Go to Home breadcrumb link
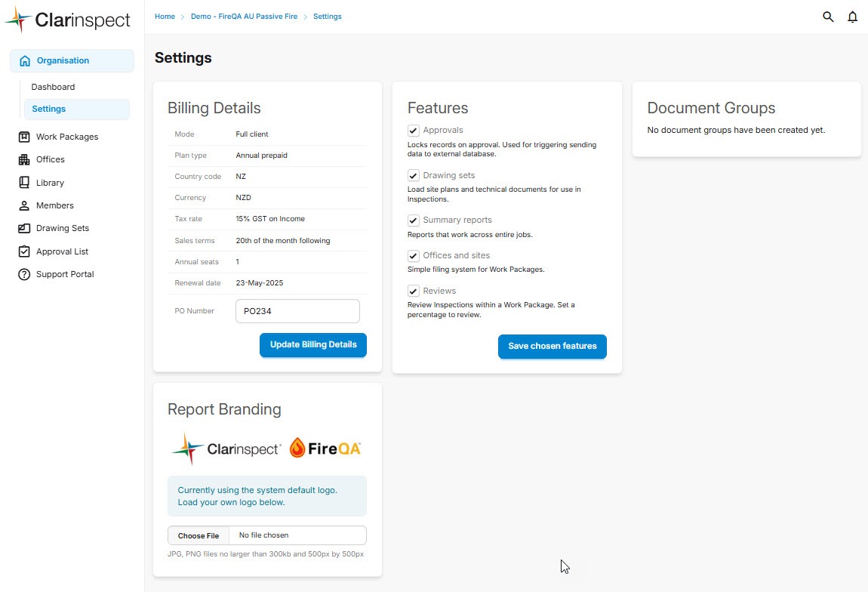This screenshot has width=868, height=592. click(165, 17)
